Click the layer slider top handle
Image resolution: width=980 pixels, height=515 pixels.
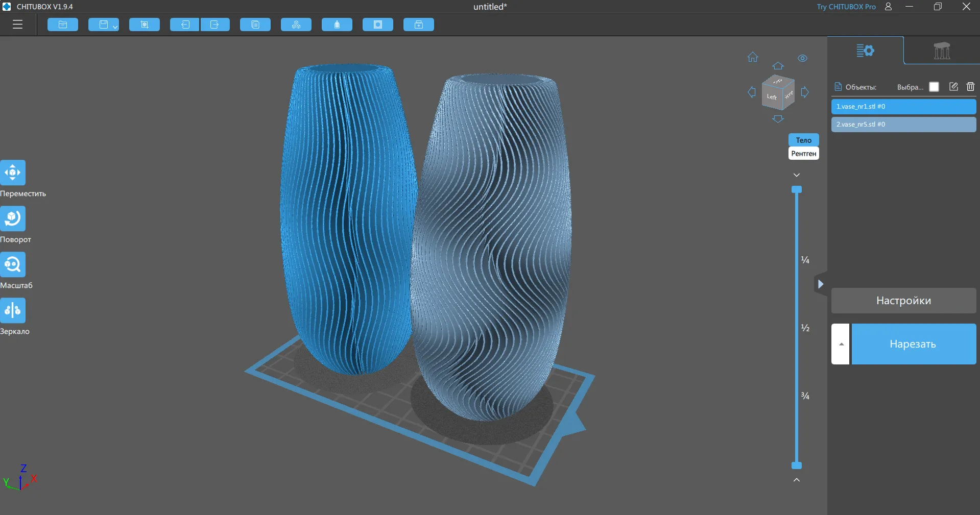796,190
